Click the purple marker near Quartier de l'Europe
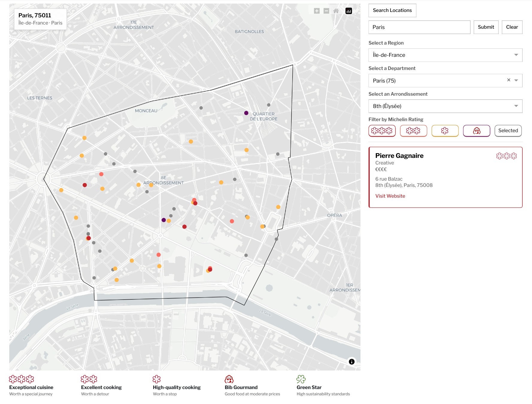This screenshot has height=404, width=532. pos(246,113)
